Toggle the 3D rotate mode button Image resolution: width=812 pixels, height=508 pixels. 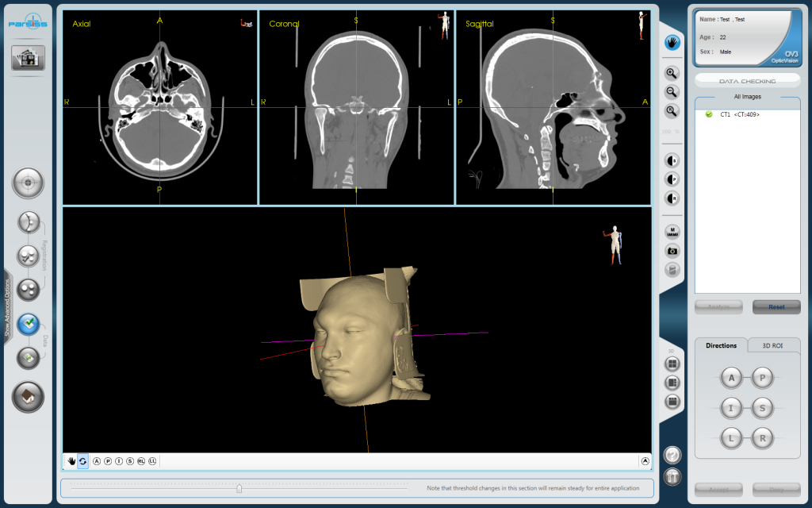(x=82, y=461)
